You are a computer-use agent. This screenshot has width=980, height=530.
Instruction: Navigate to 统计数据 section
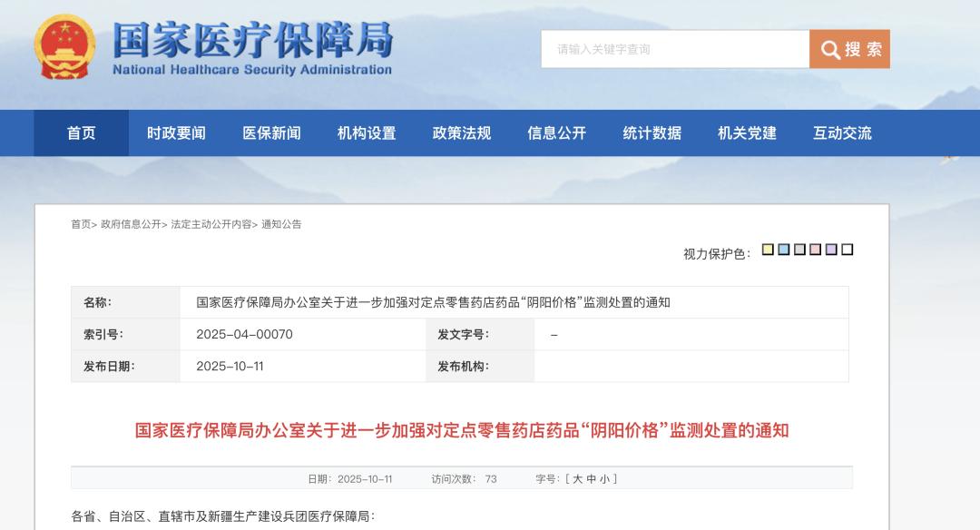652,133
